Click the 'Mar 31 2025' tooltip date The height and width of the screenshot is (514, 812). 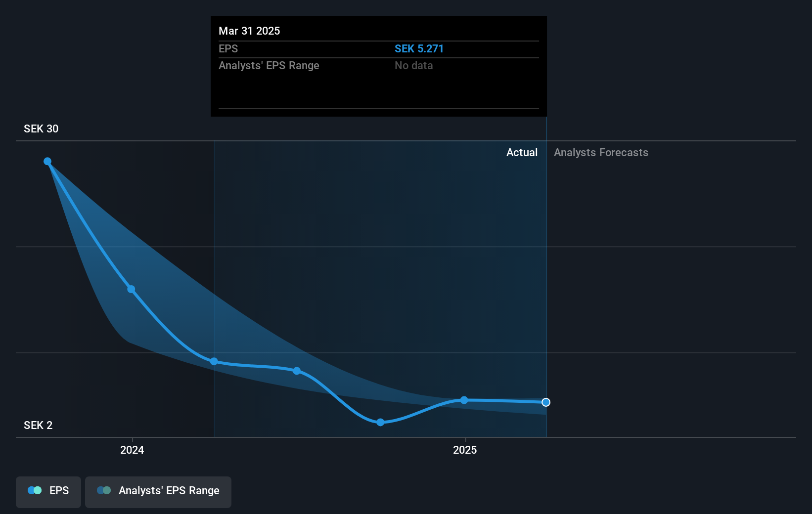[249, 31]
